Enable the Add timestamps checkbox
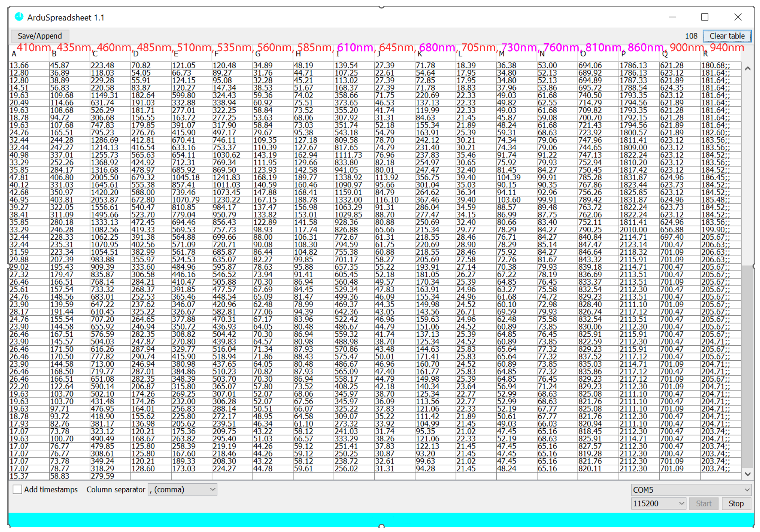This screenshot has height=532, width=760. coord(17,490)
